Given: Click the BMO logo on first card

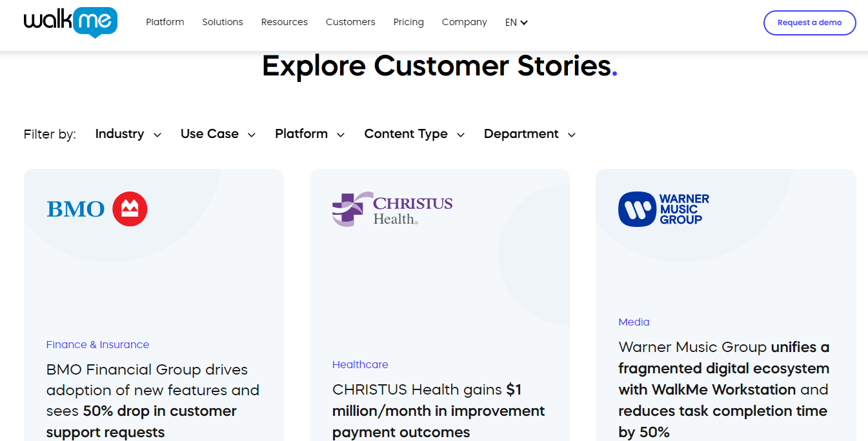Looking at the screenshot, I should [x=97, y=209].
